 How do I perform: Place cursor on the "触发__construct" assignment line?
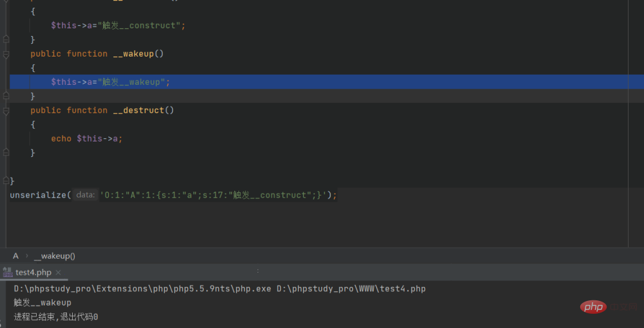[x=118, y=26]
